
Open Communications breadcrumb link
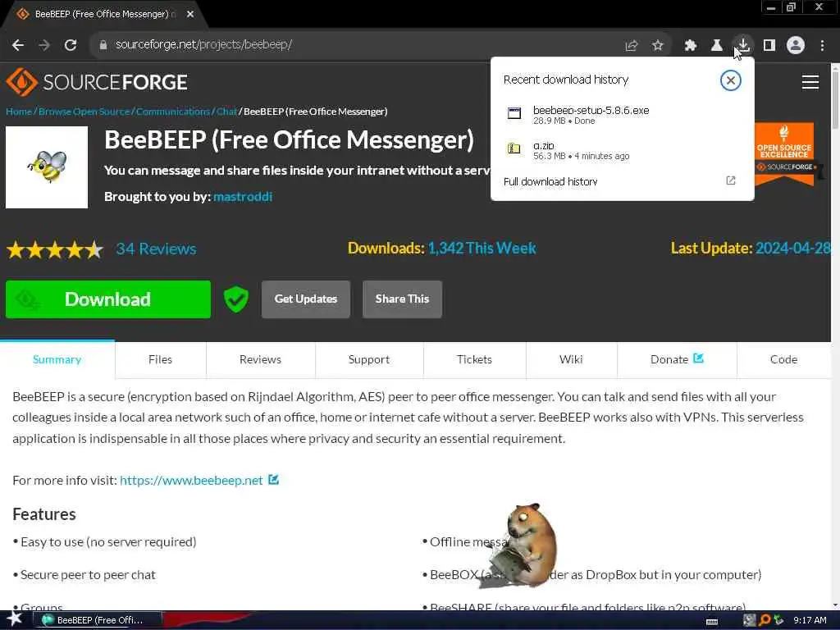coord(172,112)
